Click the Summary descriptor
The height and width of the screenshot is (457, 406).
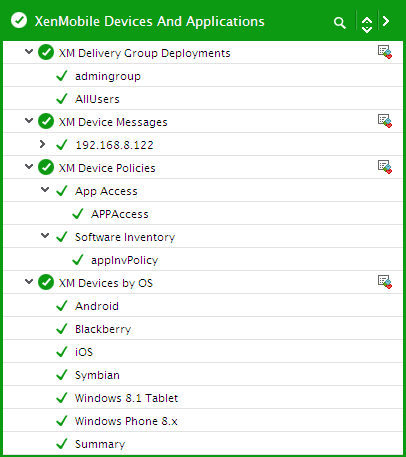coord(100,444)
